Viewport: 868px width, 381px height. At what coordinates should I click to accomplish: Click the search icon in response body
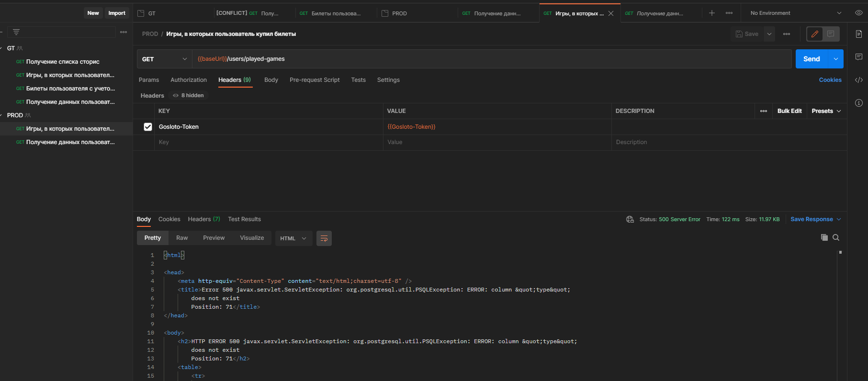(836, 237)
